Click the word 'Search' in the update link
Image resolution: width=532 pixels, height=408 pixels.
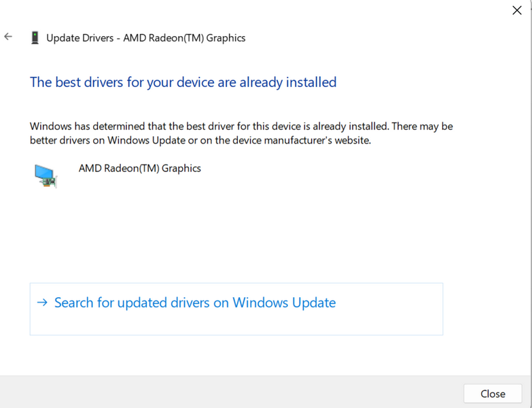pos(73,303)
